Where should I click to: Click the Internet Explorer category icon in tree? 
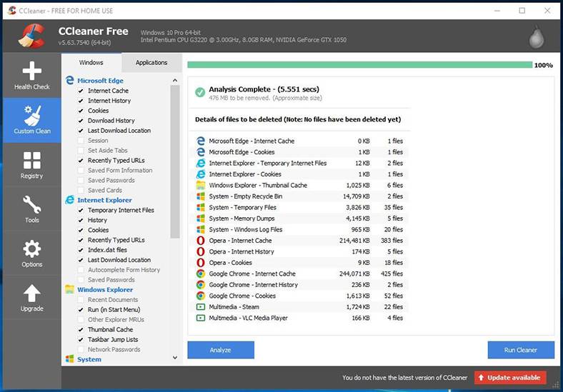[69, 200]
